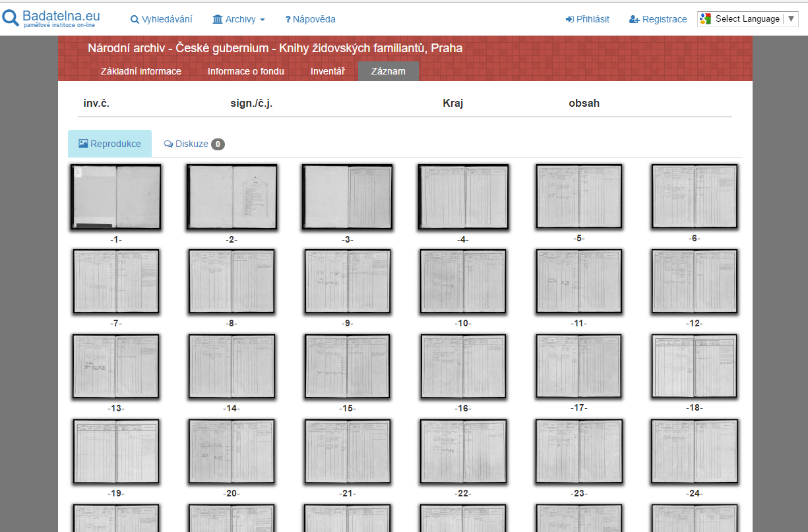Open page thumbnail -7-
The width and height of the screenshot is (808, 532).
pyautogui.click(x=116, y=281)
